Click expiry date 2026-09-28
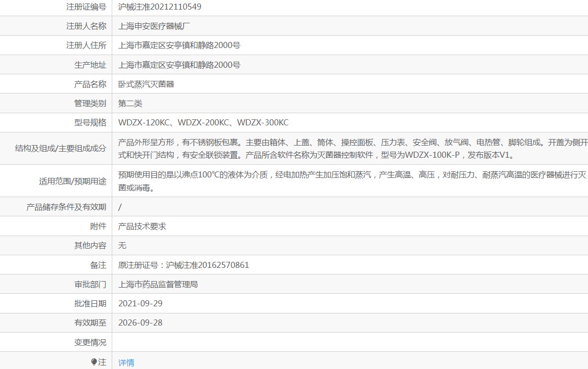Viewport: 588px width, 369px height. click(x=140, y=322)
